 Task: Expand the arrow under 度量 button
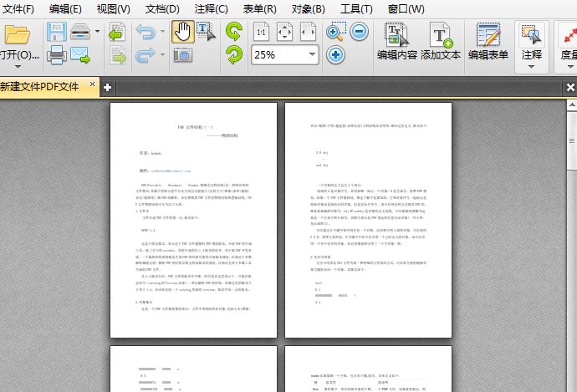[x=570, y=67]
